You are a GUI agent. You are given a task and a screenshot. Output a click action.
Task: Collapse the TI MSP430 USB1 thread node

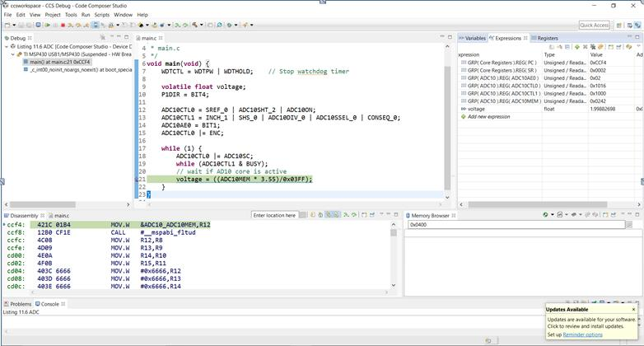12,54
